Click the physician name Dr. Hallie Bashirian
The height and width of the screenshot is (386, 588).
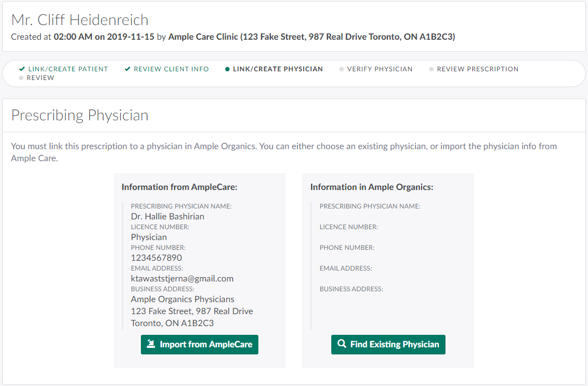tap(168, 216)
